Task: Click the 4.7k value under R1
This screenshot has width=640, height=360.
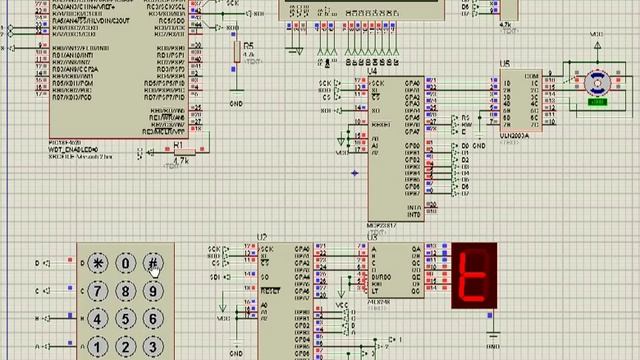Action: tap(181, 161)
